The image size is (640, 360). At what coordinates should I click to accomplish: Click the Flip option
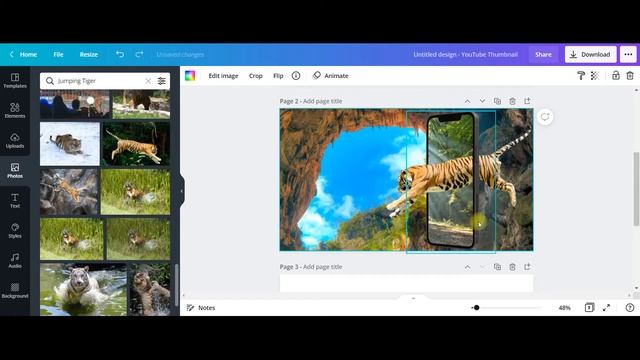click(278, 76)
